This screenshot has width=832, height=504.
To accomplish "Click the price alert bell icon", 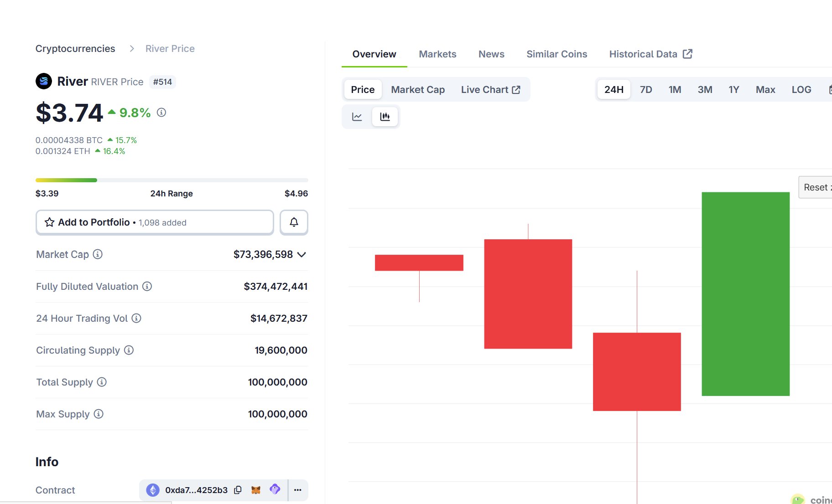I will [294, 222].
